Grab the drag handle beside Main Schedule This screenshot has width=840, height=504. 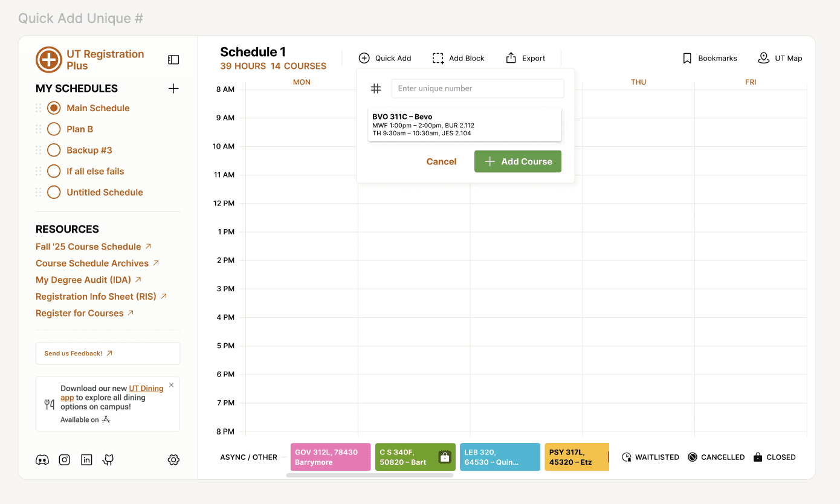[x=39, y=108]
